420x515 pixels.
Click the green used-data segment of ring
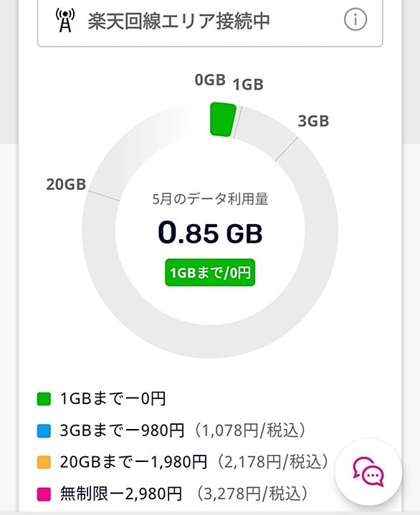pyautogui.click(x=223, y=120)
